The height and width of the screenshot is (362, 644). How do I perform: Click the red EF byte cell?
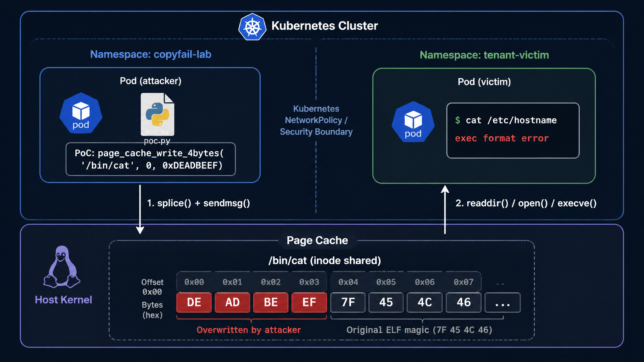[x=309, y=302]
